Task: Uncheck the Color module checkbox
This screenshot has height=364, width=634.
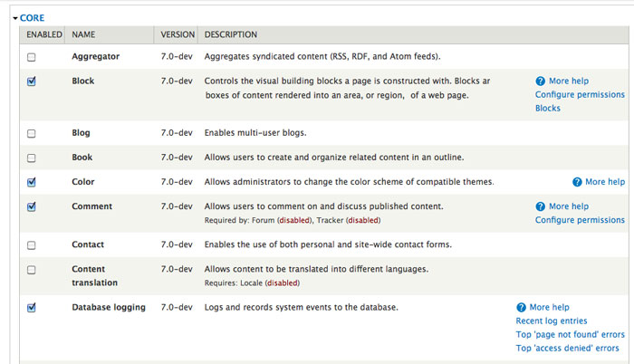Action: point(32,182)
